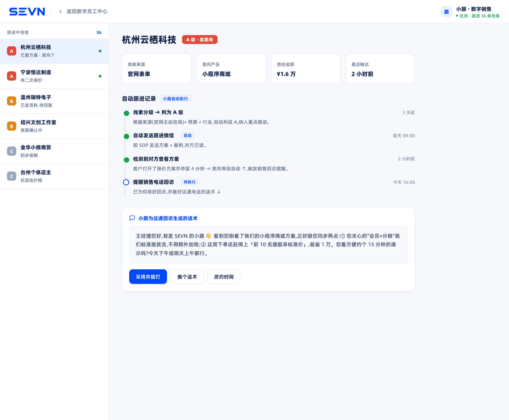
Task: Click pending circle for 提醒销售电话回访
Action: (126, 182)
